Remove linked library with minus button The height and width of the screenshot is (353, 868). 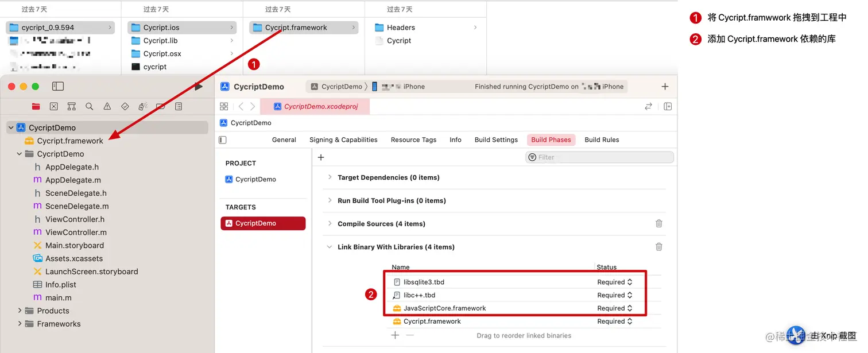(x=410, y=335)
